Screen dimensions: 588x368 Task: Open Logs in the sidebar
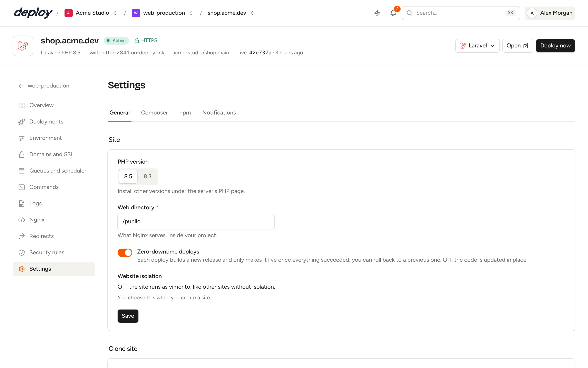click(x=54, y=203)
